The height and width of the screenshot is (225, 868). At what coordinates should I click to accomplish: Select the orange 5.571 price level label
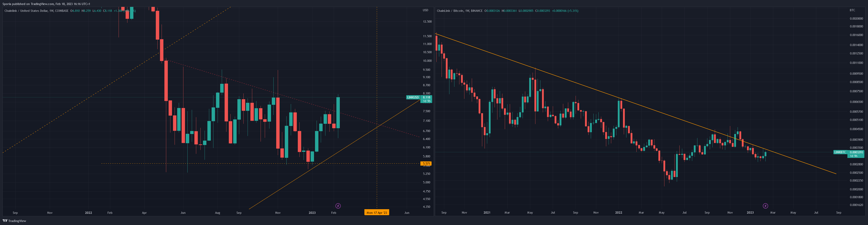tap(426, 164)
